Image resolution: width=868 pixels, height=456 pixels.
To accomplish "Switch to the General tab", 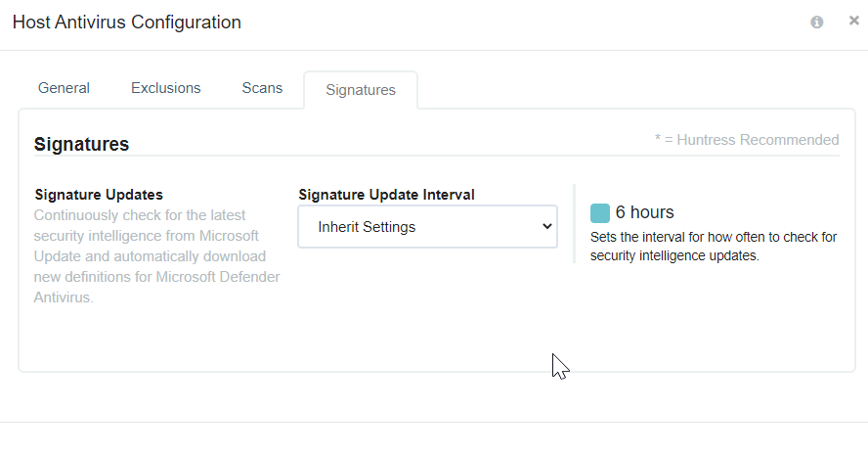I will pos(64,88).
